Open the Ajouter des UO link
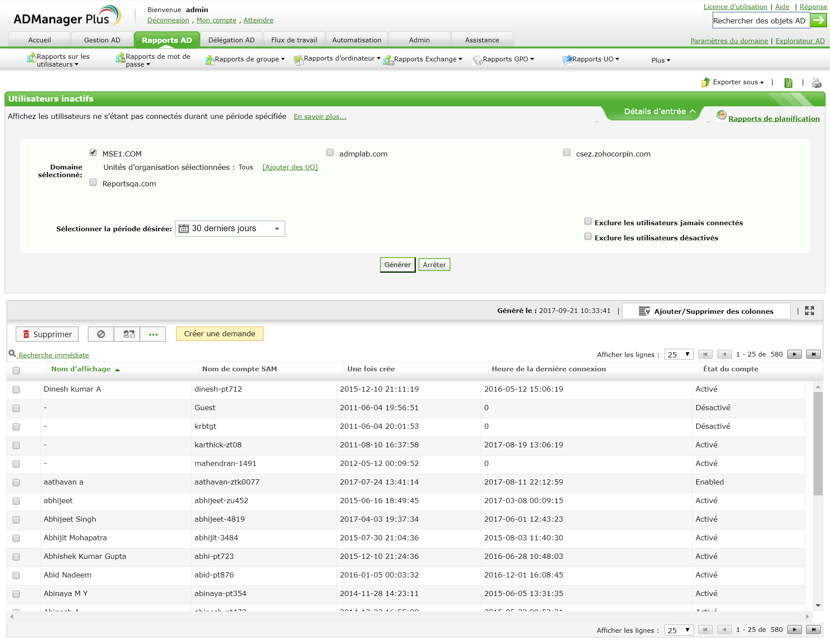The width and height of the screenshot is (830, 644). (x=290, y=167)
